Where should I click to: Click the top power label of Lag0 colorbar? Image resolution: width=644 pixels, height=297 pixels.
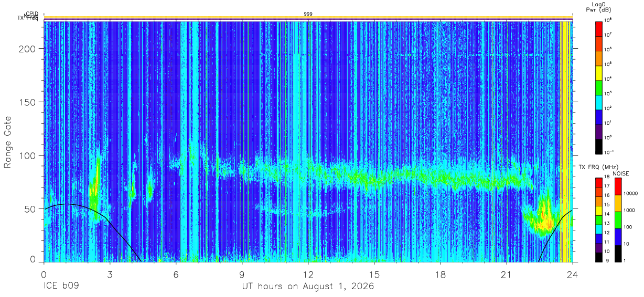(609, 19)
